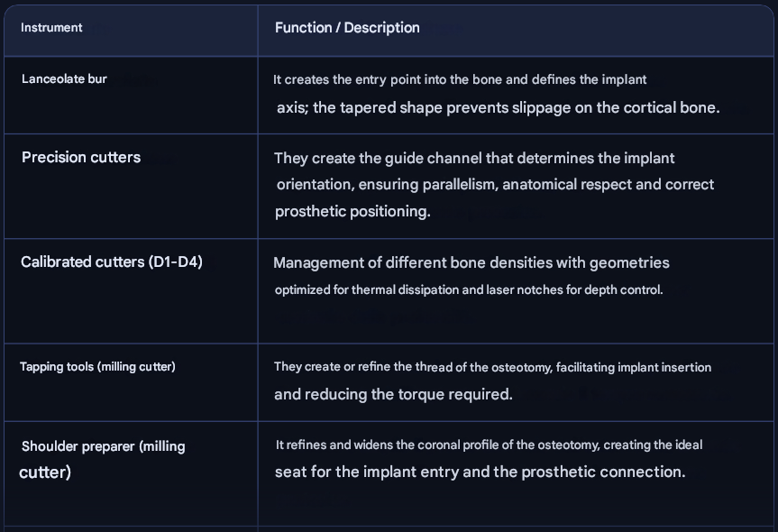Click the Function / Description column header
778x532 pixels.
point(347,28)
